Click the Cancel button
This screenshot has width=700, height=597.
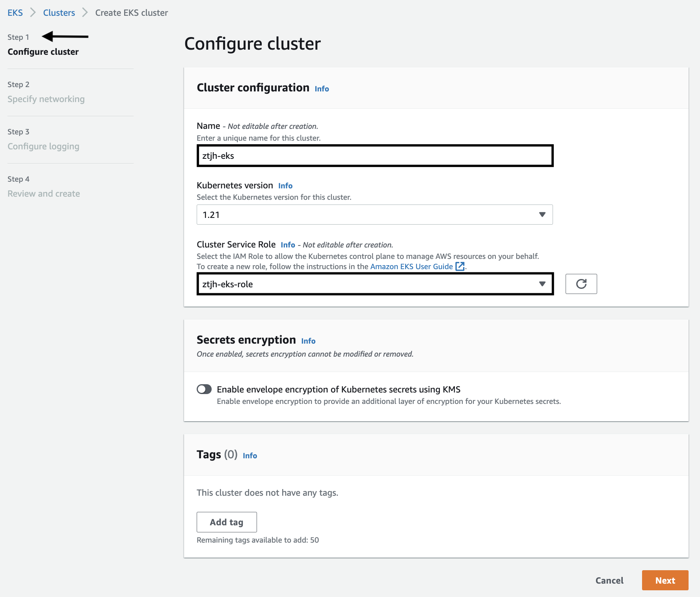pos(609,580)
